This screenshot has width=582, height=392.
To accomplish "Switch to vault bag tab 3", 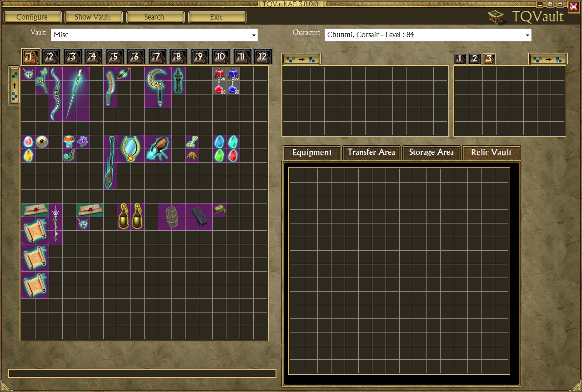I will pos(72,57).
